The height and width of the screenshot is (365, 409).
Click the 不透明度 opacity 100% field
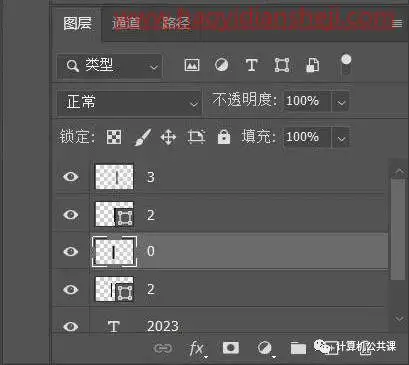[307, 101]
